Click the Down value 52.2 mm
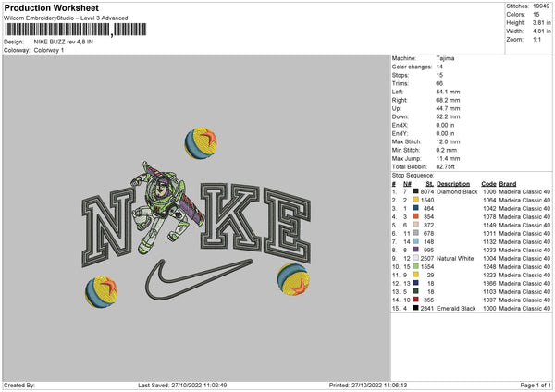Viewport: 555px width, 392px height. [448, 116]
